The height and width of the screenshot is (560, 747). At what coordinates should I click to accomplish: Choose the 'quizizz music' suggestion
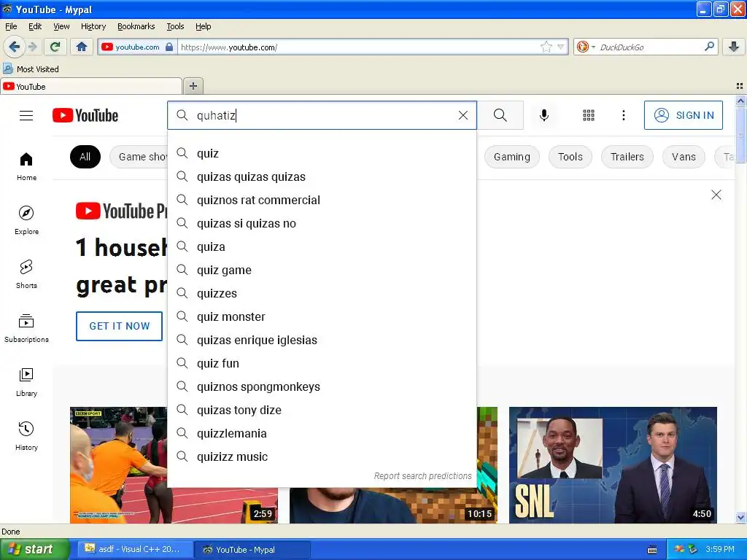click(x=322, y=456)
